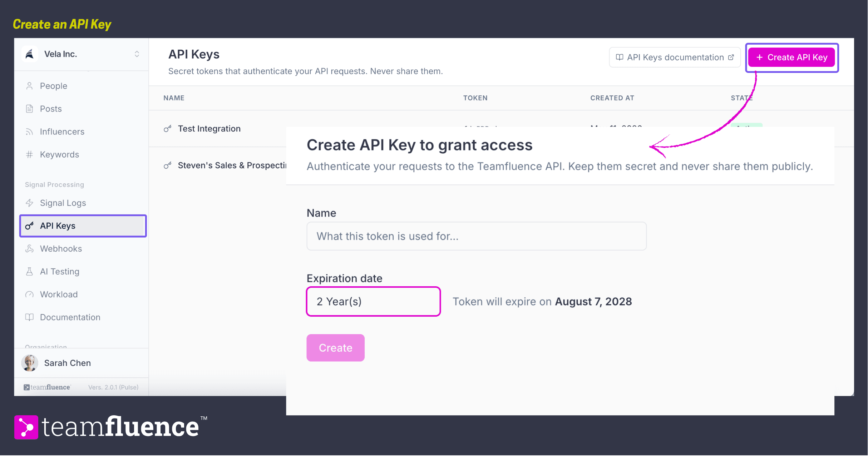Click the Vela Inc. logo icon
Viewport: 868px width, 456px height.
coord(30,54)
